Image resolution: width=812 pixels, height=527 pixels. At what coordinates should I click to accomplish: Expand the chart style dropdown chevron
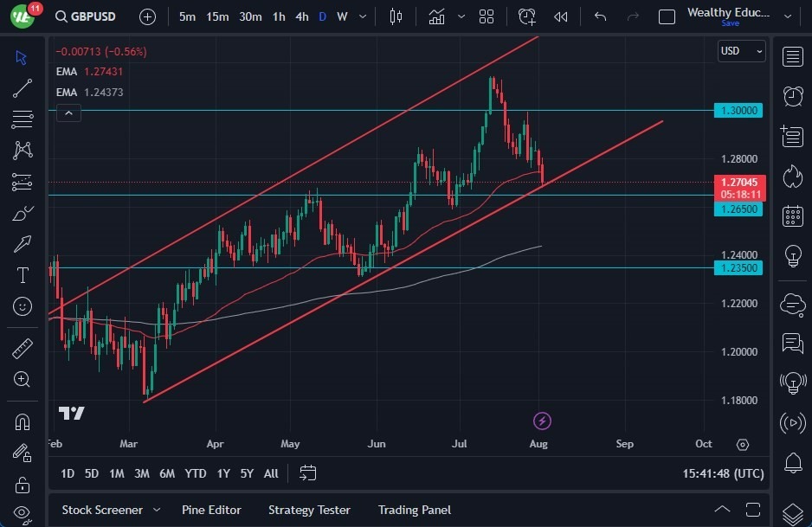pyautogui.click(x=461, y=16)
